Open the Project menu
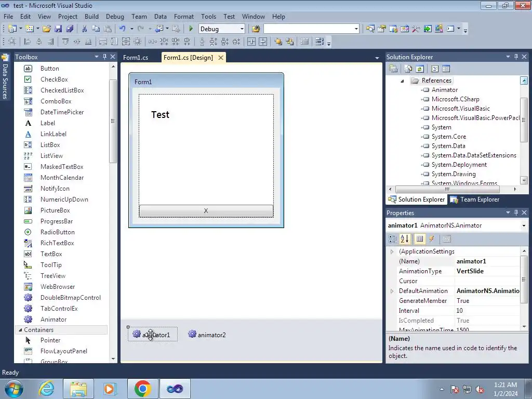Screen dimensions: 532x399 tap(68, 16)
